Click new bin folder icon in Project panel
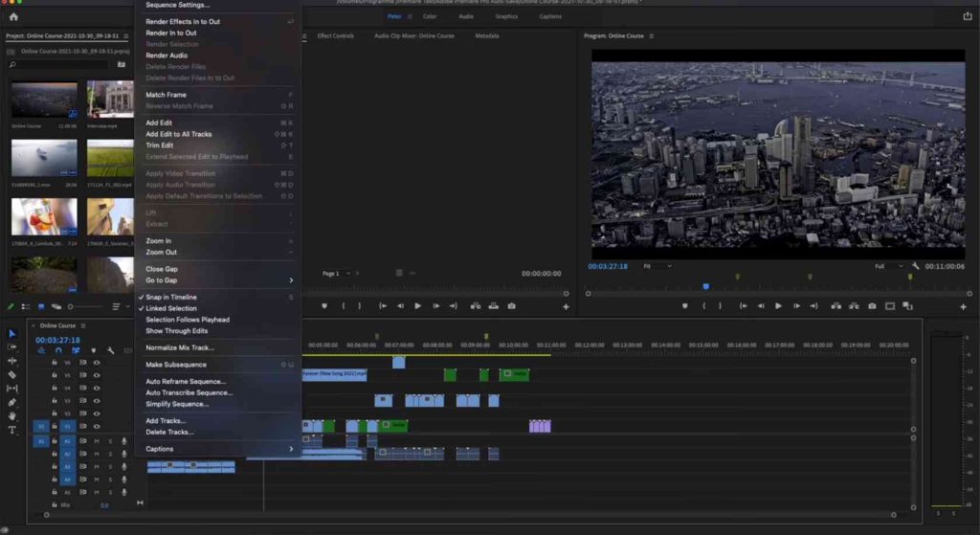This screenshot has width=980, height=535. pos(122,64)
